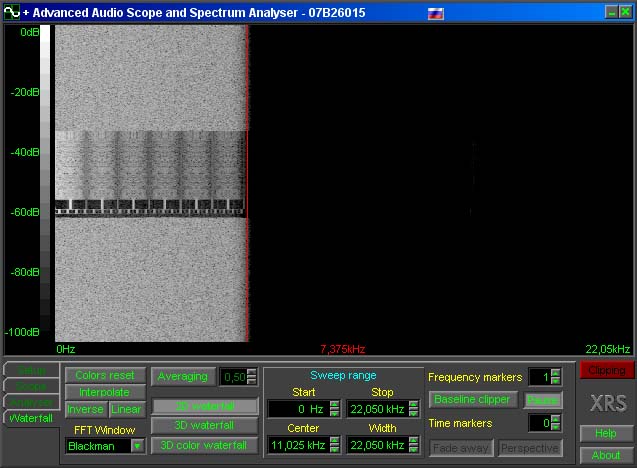The image size is (637, 468).
Task: Click the red 7,375kHz frequency marker label
Action: click(343, 349)
